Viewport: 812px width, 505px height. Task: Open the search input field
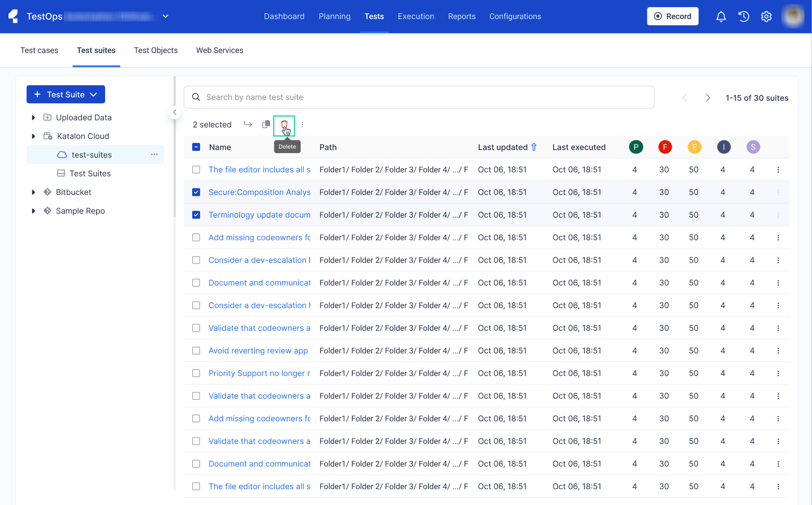point(419,97)
